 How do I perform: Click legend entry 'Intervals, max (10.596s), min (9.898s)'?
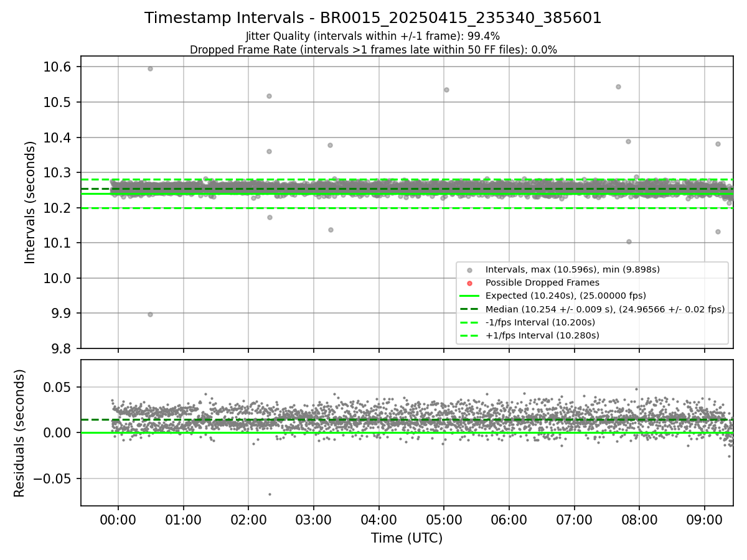572,269
